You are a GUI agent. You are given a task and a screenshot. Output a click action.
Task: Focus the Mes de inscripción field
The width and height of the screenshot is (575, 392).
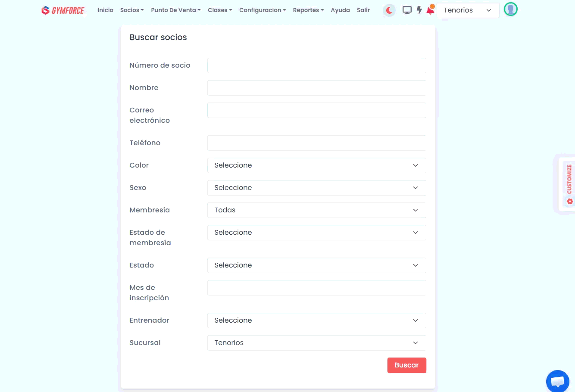(x=317, y=288)
